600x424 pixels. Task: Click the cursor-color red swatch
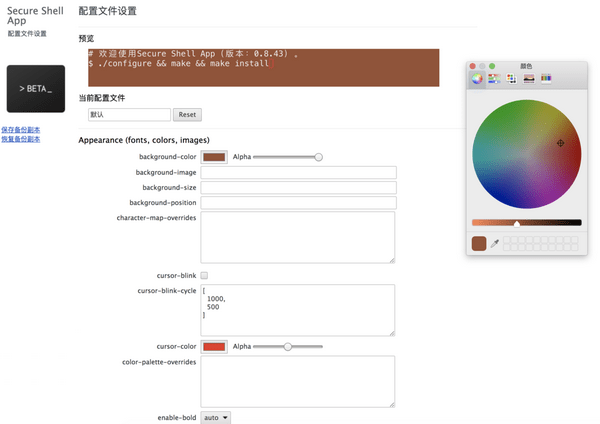214,347
